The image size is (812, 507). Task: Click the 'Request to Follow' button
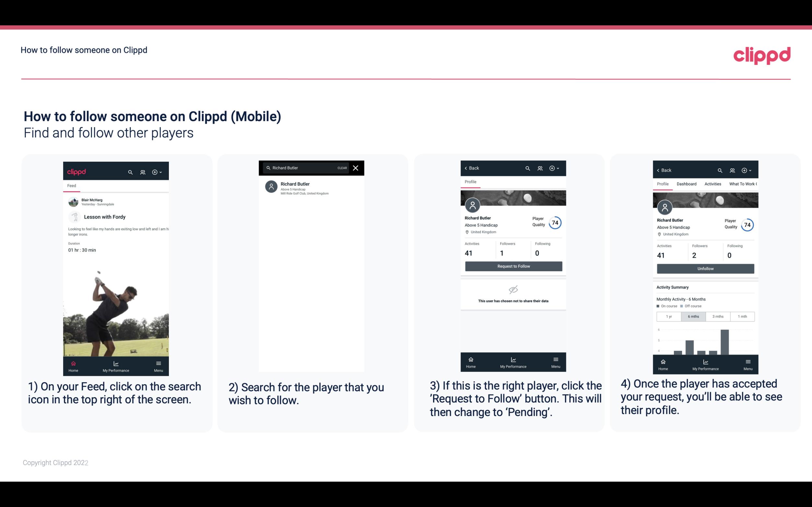pyautogui.click(x=513, y=266)
